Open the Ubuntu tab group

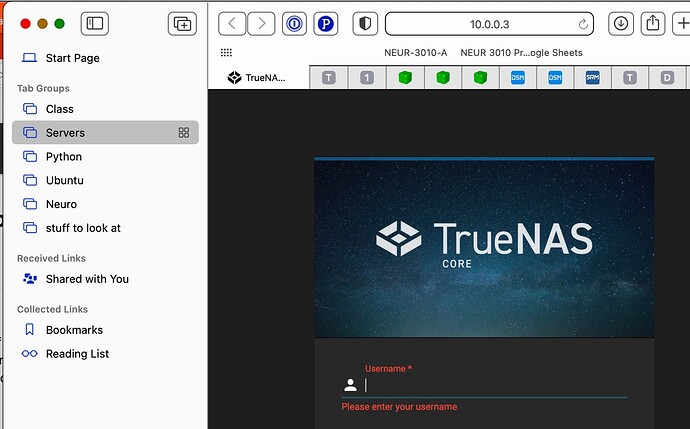[x=105, y=180]
